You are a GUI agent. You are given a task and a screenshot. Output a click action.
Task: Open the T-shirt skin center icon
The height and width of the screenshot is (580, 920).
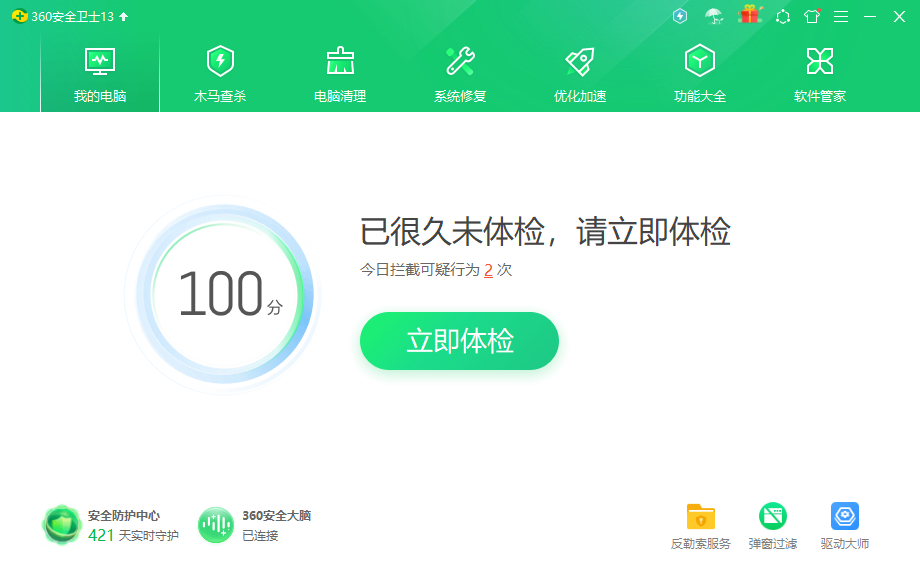pos(812,16)
